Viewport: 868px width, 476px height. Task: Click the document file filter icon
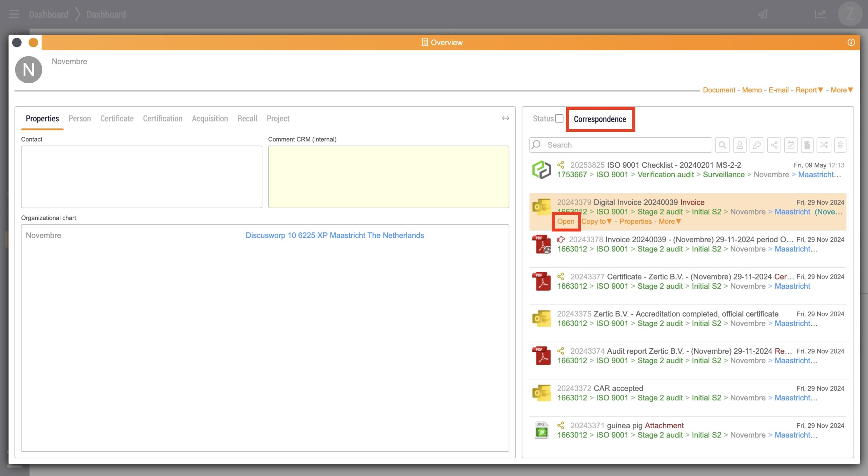(807, 145)
